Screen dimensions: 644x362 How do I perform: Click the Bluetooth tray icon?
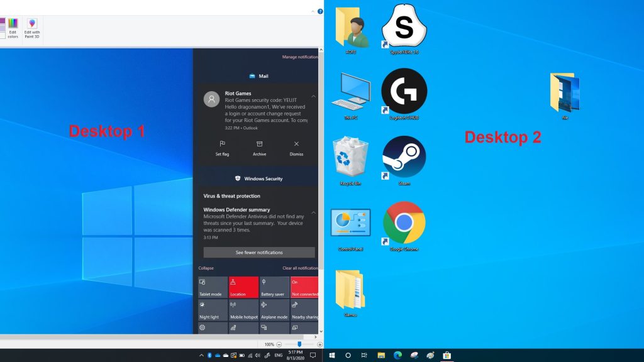pyautogui.click(x=209, y=356)
